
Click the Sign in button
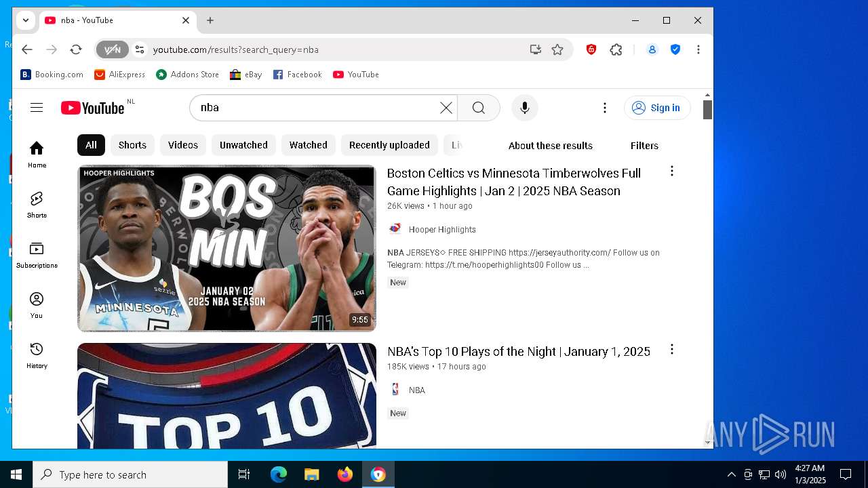pyautogui.click(x=657, y=108)
